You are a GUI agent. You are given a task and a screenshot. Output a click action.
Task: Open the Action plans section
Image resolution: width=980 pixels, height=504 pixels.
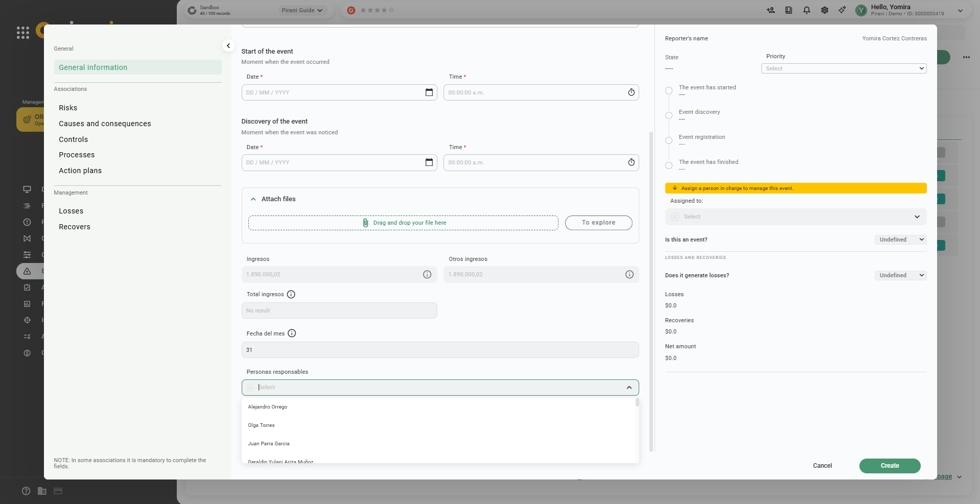(x=80, y=171)
